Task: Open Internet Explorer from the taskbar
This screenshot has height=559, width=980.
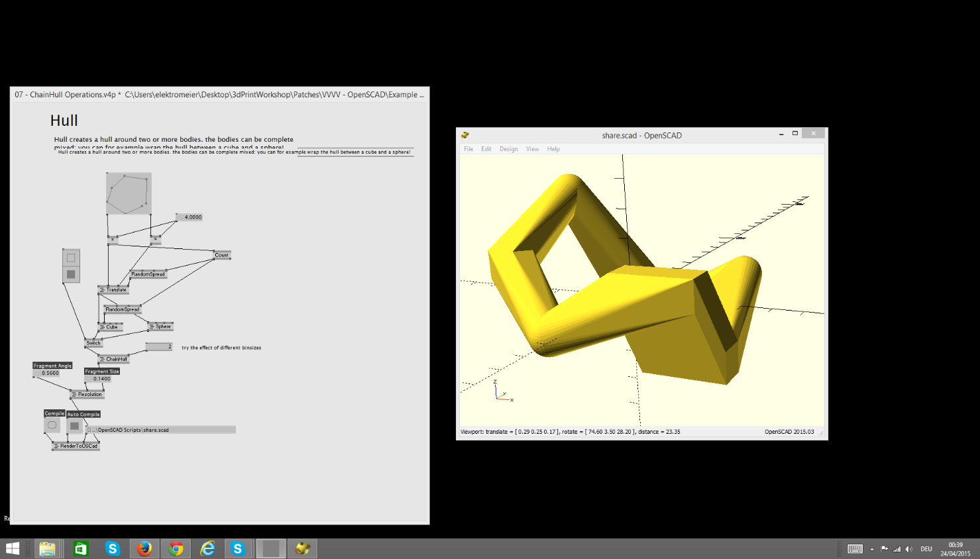Action: coord(207,548)
